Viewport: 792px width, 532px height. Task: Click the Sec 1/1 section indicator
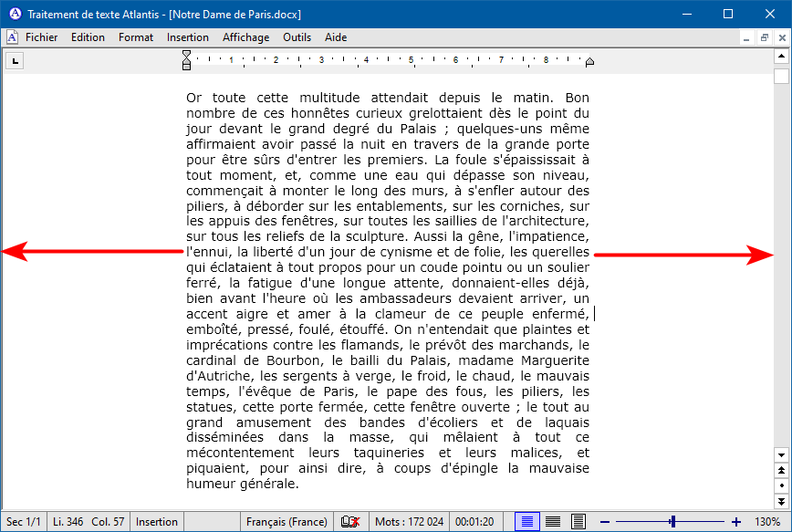24,522
